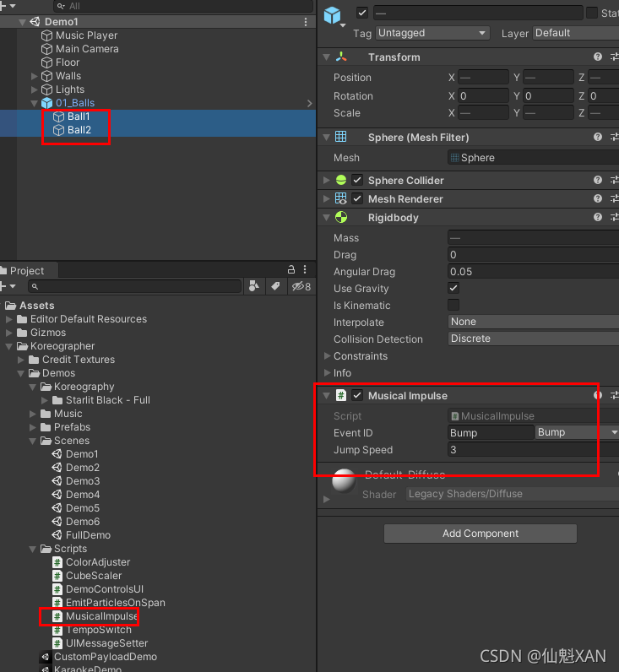Open help for Sphere Collider
The height and width of the screenshot is (672, 619).
[x=598, y=180]
